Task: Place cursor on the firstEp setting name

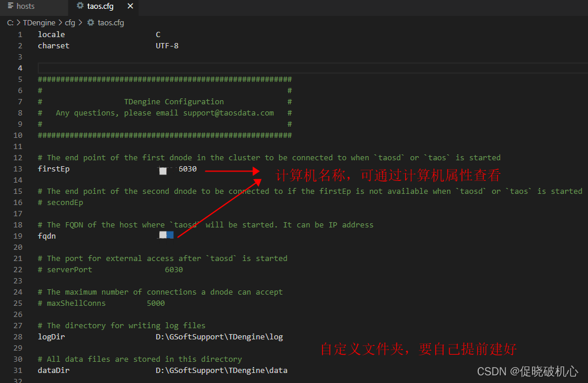Action: click(54, 169)
